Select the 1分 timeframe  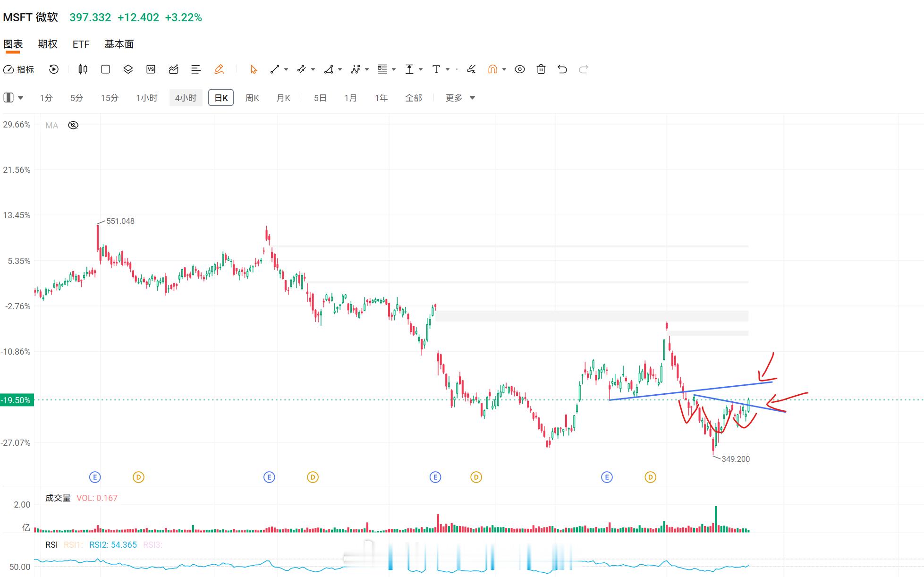click(x=46, y=98)
